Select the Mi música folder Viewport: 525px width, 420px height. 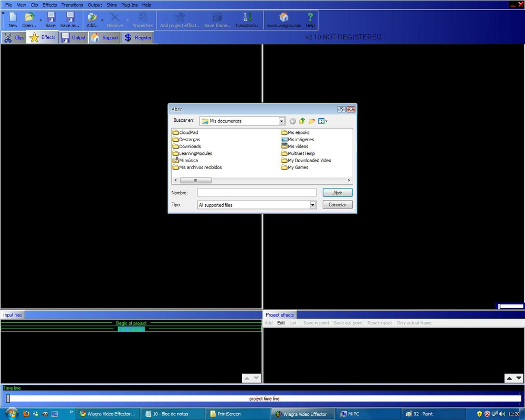(x=185, y=161)
